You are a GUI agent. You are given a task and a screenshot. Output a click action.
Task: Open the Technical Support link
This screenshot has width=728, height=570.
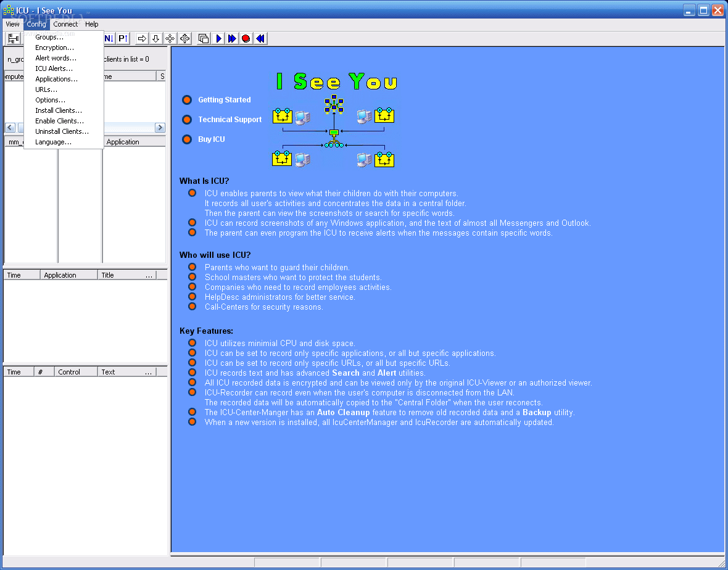pyautogui.click(x=230, y=119)
